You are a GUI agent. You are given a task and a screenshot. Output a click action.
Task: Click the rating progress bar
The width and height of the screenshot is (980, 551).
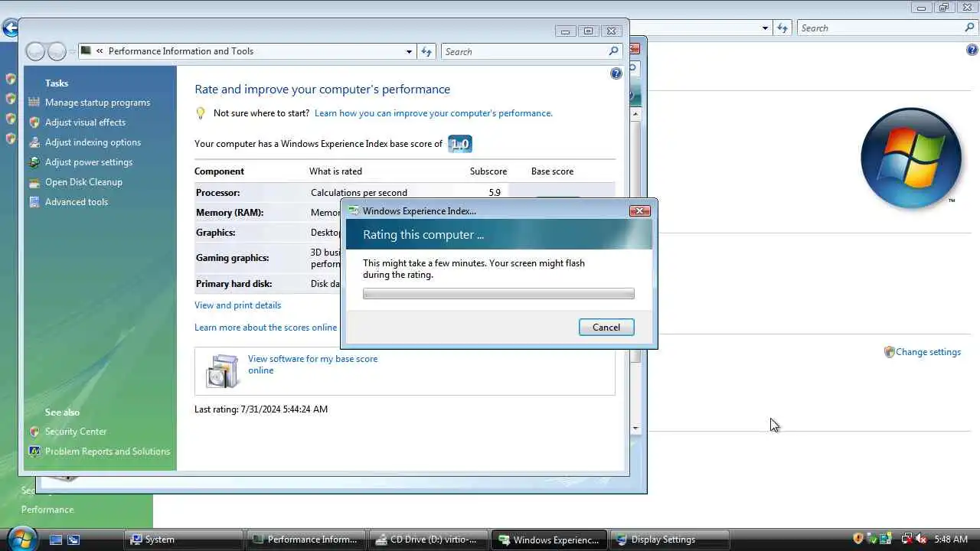(498, 294)
